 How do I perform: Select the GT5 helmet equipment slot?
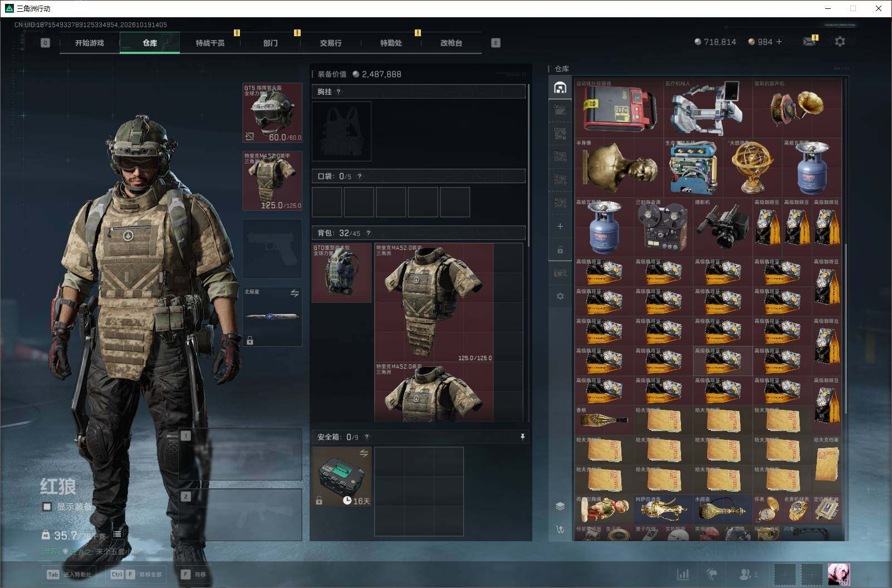[272, 113]
